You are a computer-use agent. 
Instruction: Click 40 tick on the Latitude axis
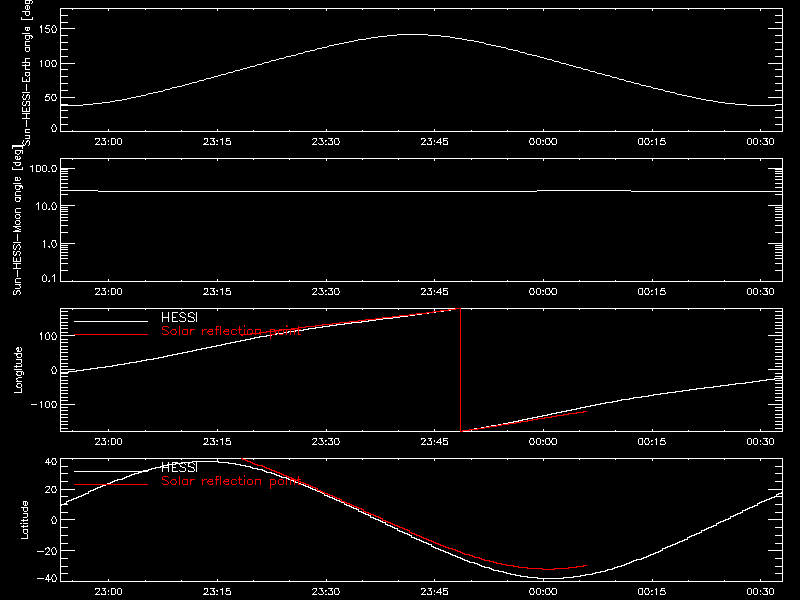[51, 462]
